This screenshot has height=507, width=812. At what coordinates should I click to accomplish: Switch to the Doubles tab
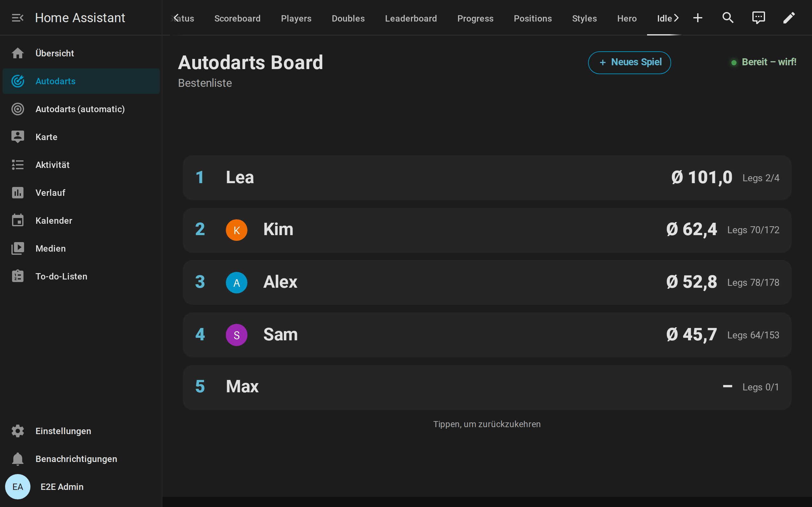[348, 18]
